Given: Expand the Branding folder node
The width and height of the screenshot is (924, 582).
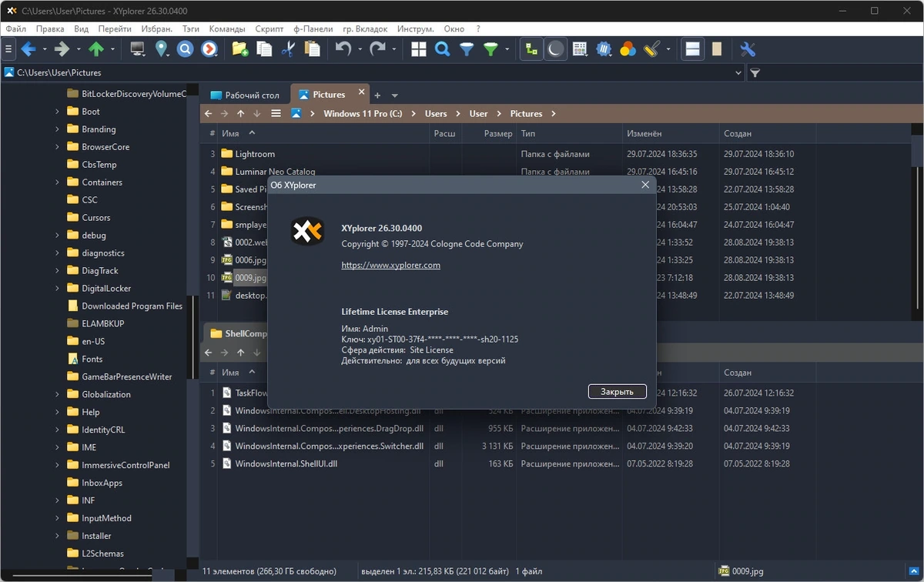Looking at the screenshot, I should pyautogui.click(x=58, y=129).
